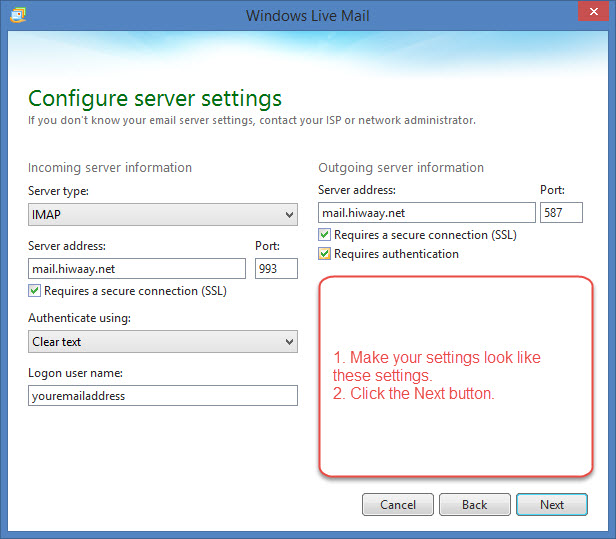Click the outgoing server address field
This screenshot has height=539, width=616.
(x=427, y=213)
